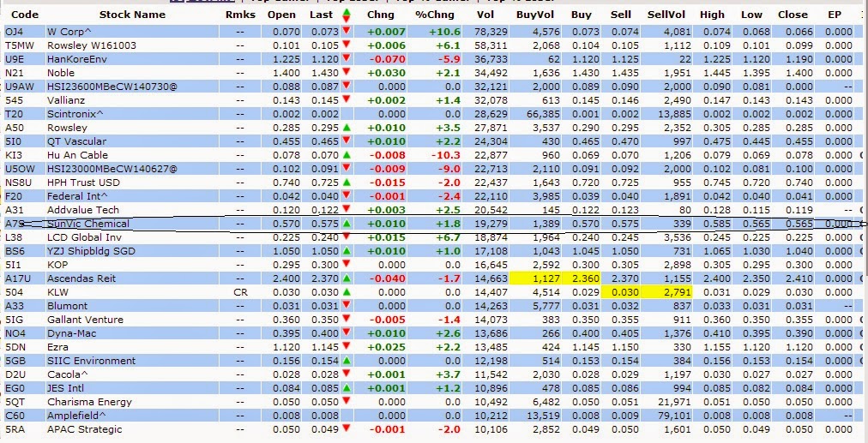Click the red down arrow in W Corp^ row
This screenshot has height=443, width=868.
pyautogui.click(x=347, y=30)
